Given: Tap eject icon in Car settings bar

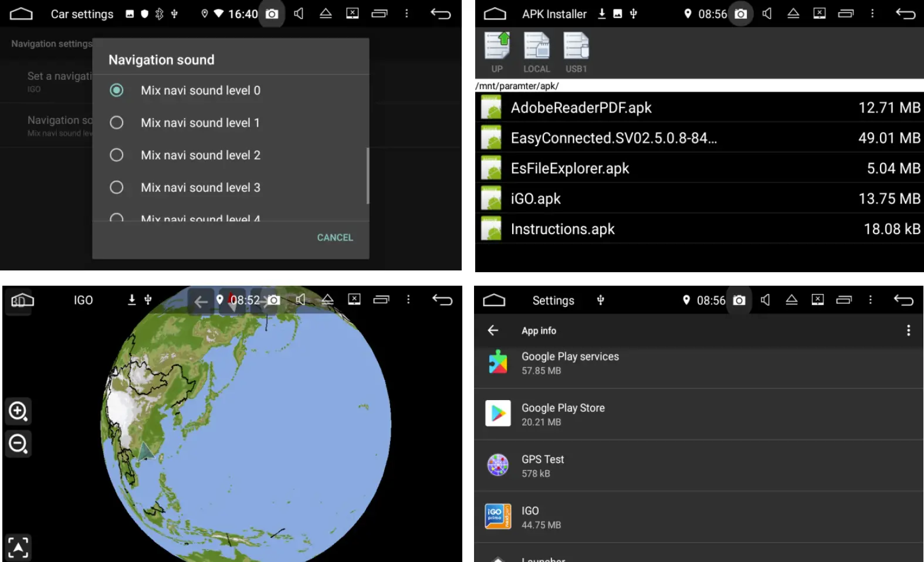Looking at the screenshot, I should click(x=326, y=13).
